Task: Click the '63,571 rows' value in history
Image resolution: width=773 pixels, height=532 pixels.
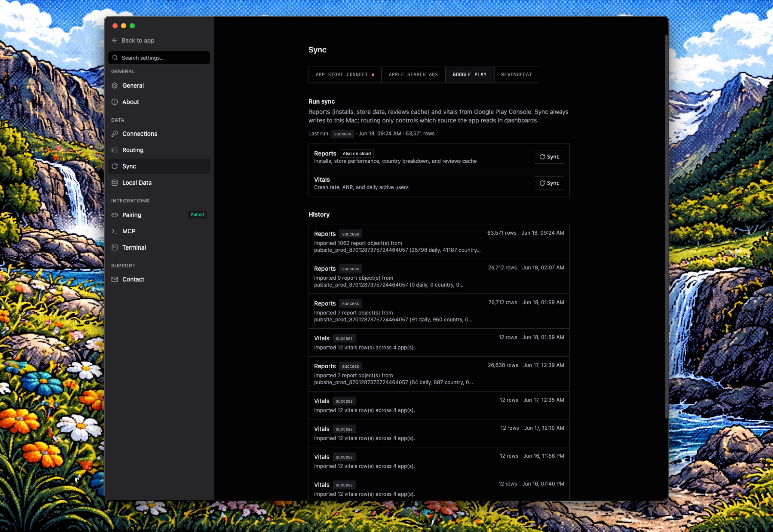Action: click(501, 233)
